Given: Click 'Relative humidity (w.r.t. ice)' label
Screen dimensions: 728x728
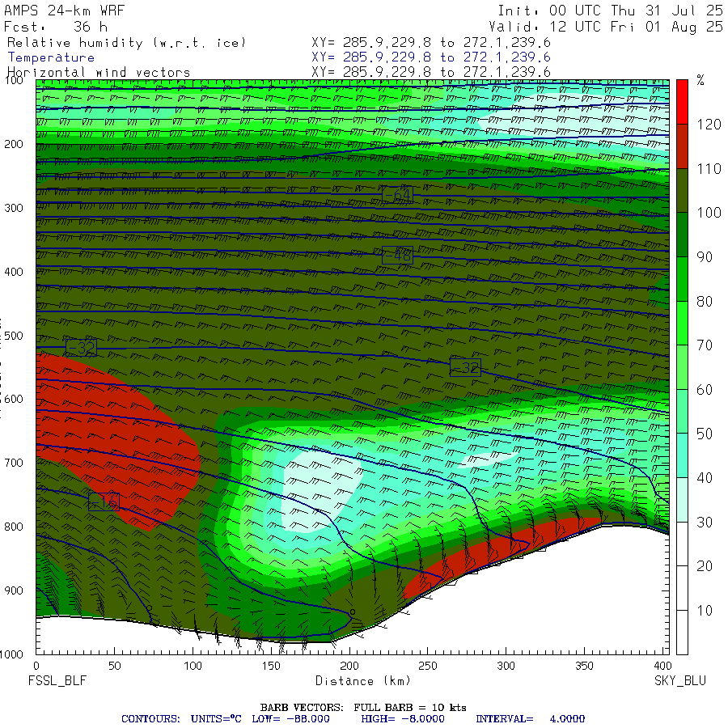Looking at the screenshot, I should pyautogui.click(x=126, y=43).
